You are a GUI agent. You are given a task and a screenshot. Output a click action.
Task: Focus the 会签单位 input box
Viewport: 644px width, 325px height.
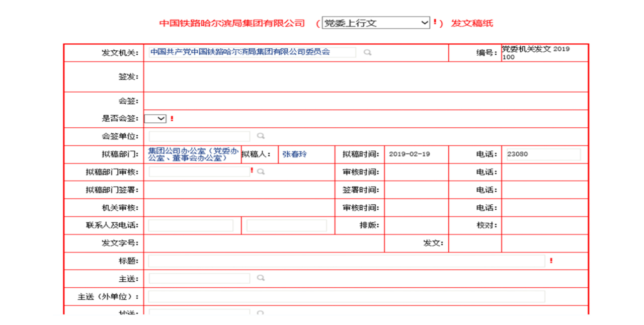[199, 136]
